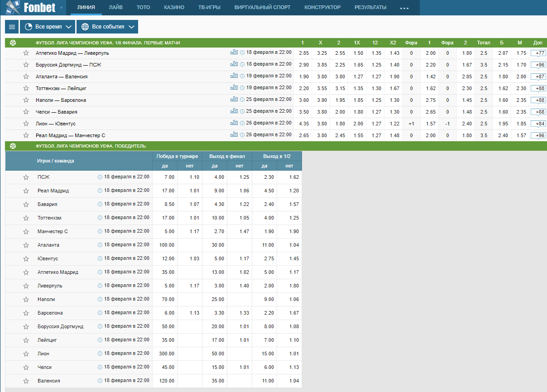This screenshot has width=547, height=392.
Task: Open the РЕЗУЛЬТАТЫ tab
Action: [x=370, y=7]
